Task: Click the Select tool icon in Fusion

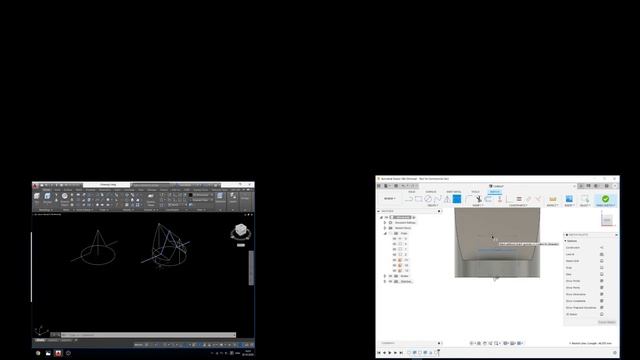Action: point(585,199)
